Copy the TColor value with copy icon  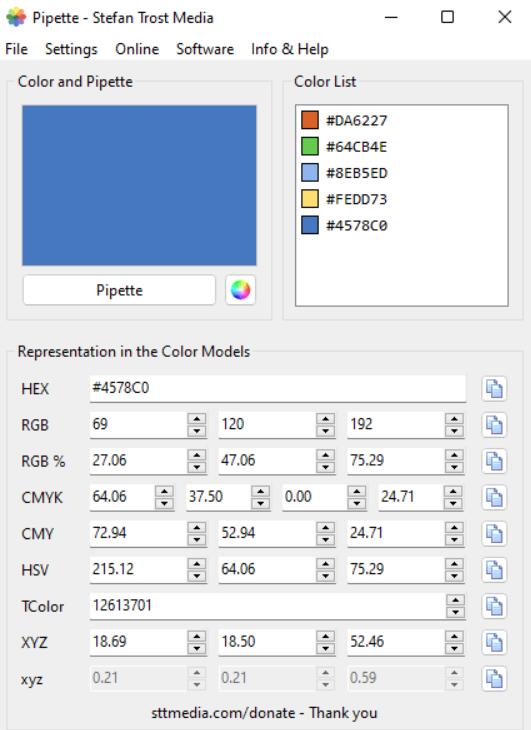pos(494,606)
